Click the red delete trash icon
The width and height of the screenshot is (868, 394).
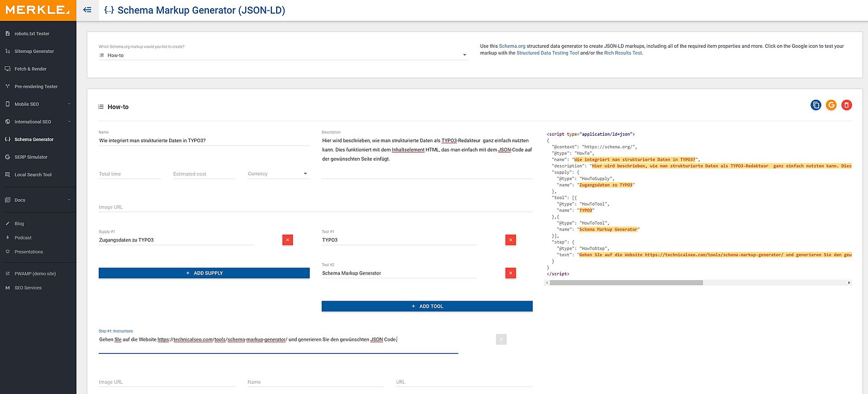coord(846,105)
